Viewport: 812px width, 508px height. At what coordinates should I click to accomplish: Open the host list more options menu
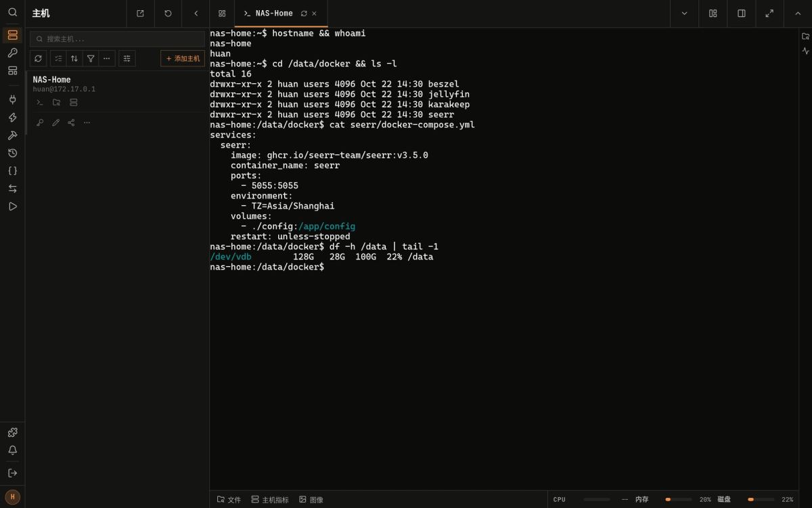(107, 58)
